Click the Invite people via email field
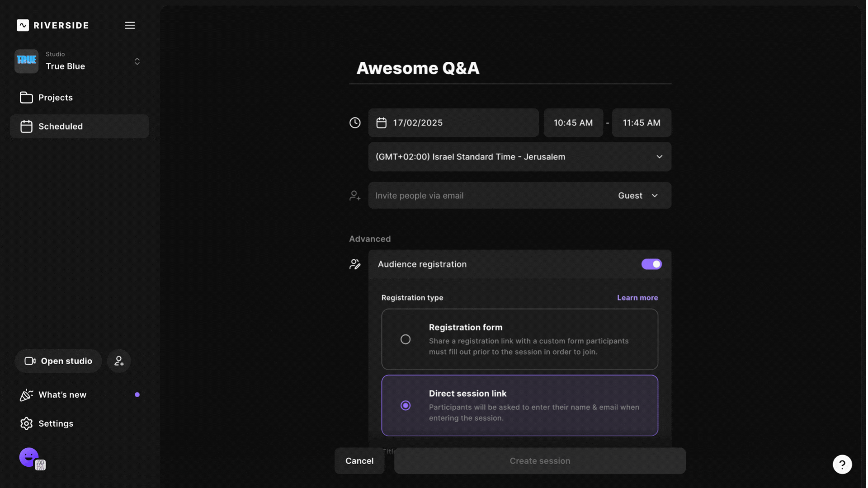 coord(488,196)
